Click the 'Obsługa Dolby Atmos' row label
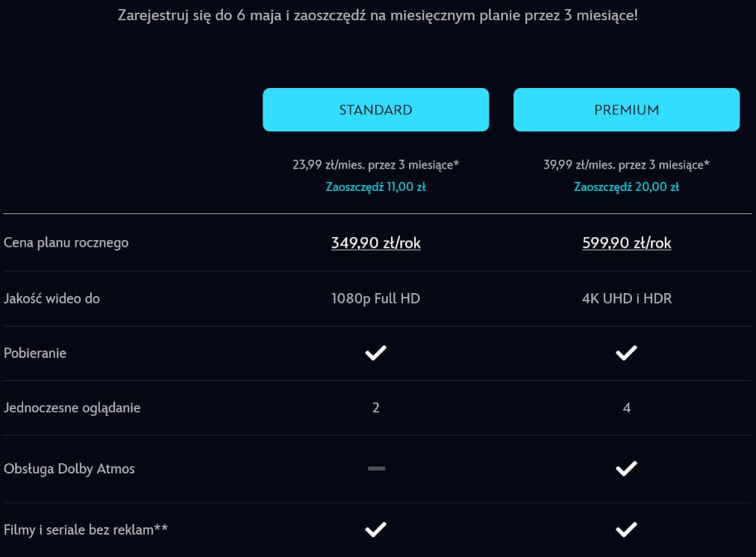This screenshot has height=557, width=756. pyautogui.click(x=69, y=469)
